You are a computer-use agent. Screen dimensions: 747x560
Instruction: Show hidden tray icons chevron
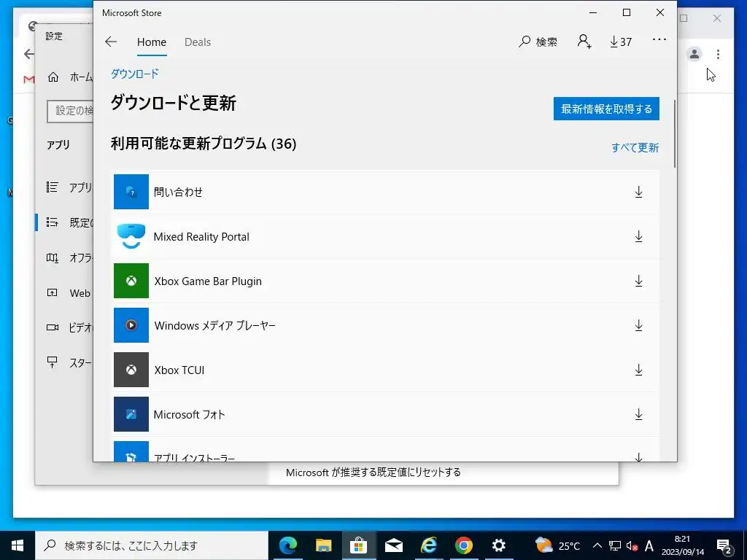597,545
